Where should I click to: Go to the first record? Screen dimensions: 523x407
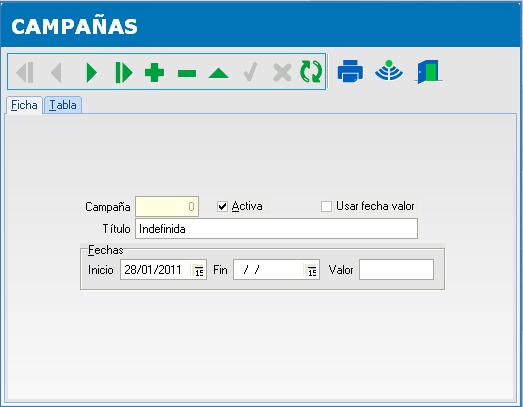coord(25,72)
